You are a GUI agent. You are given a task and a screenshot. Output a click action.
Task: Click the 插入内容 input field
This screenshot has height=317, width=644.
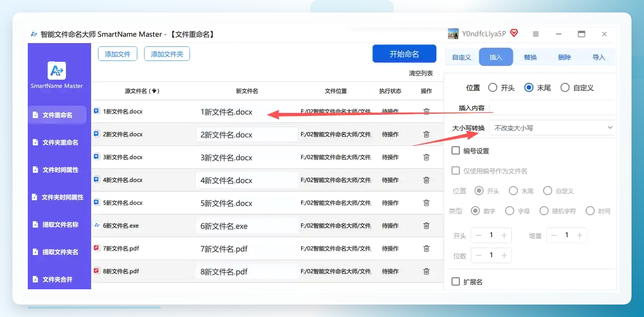(552, 108)
